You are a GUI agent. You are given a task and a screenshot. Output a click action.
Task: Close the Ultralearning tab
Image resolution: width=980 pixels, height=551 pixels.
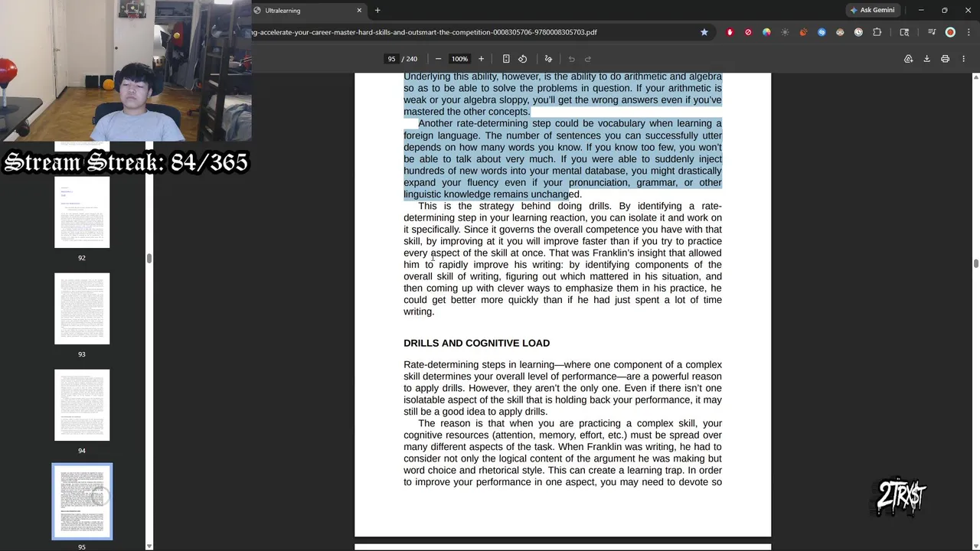359,10
